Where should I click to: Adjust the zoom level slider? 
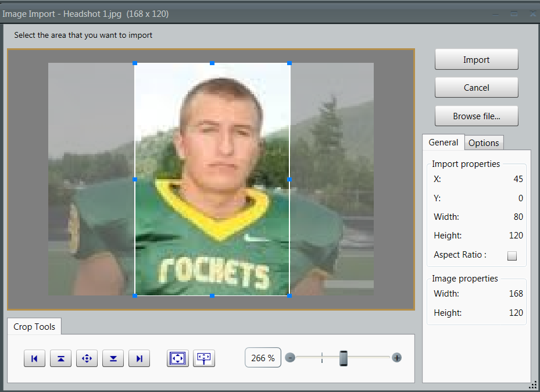point(343,358)
